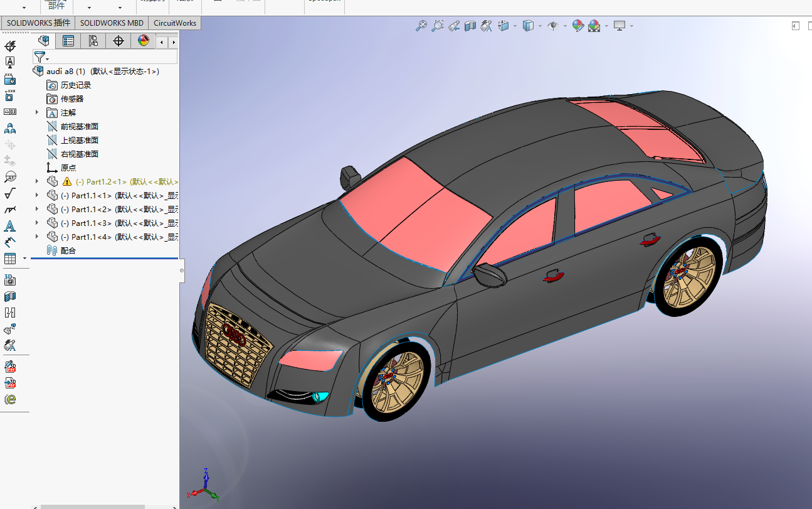
Task: Open the DisplayManager color sphere tab
Action: click(x=144, y=41)
